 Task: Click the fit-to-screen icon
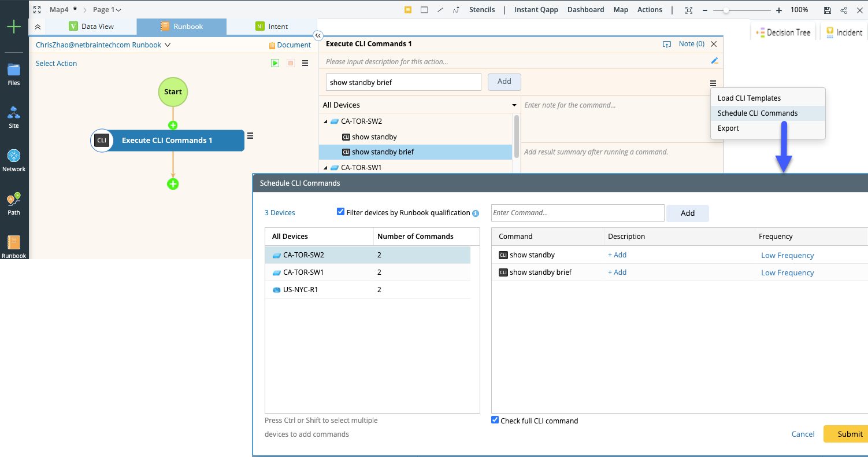point(688,10)
